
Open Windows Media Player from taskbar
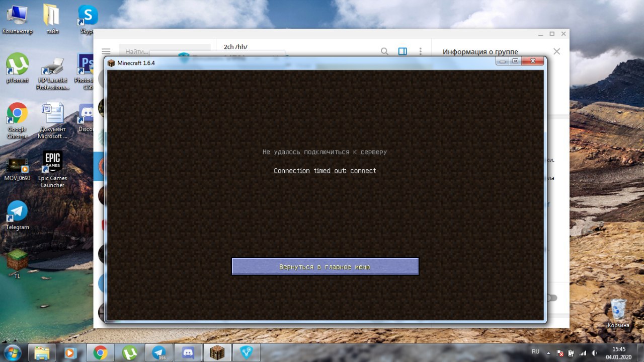[x=70, y=352]
